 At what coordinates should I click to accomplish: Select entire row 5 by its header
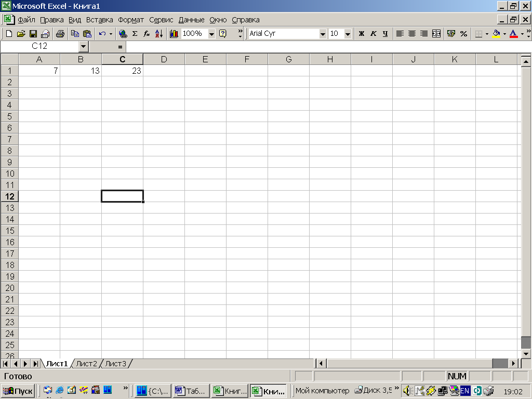[x=9, y=116]
